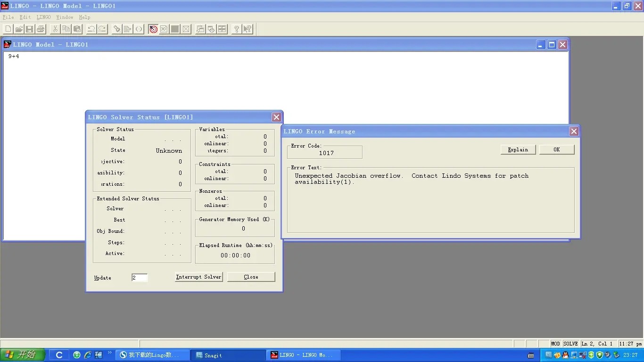Launch Internet Explorer from quick launch
Screen dimensions: 644x362
(88, 355)
